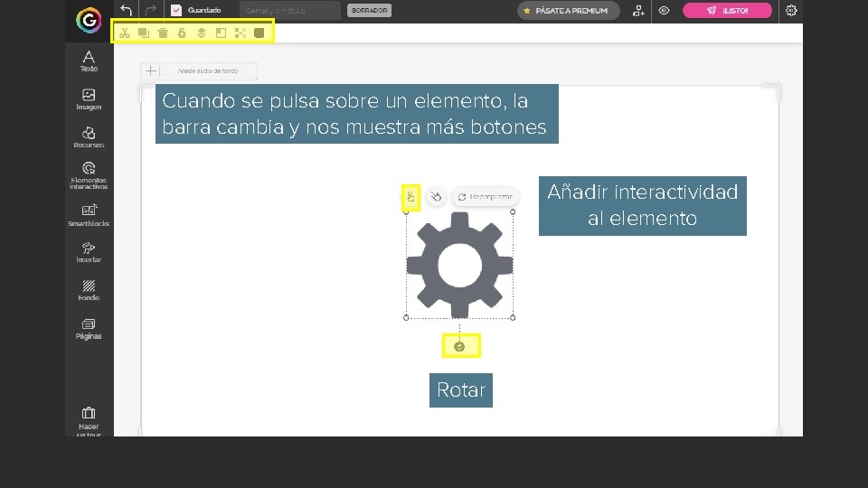Open the Recursos panel

click(89, 137)
